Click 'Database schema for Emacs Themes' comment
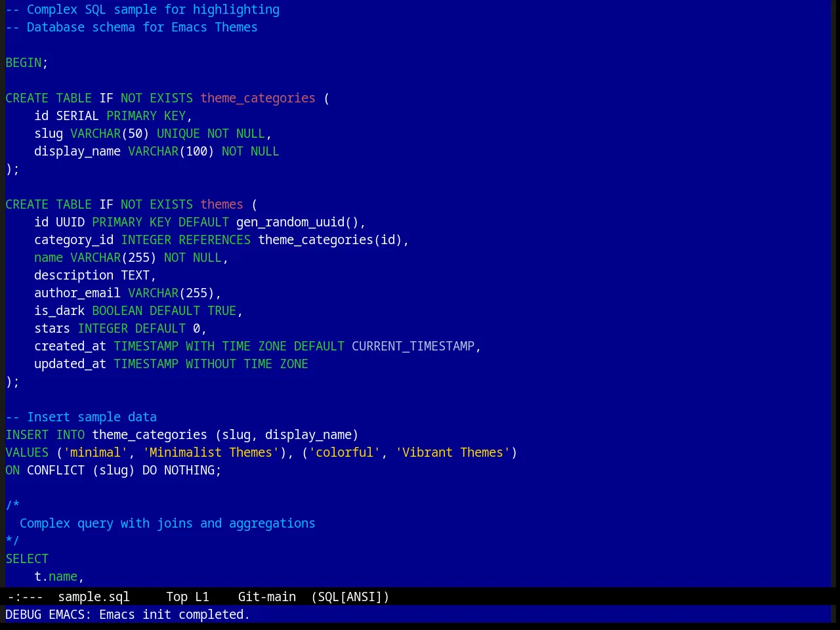Screen dimensions: 840x630 click(x=132, y=28)
